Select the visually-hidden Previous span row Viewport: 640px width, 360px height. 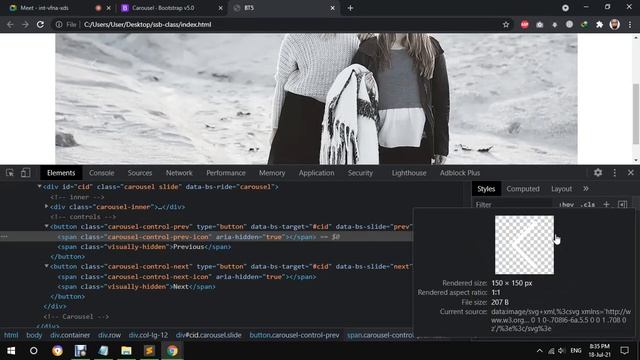tap(144, 247)
